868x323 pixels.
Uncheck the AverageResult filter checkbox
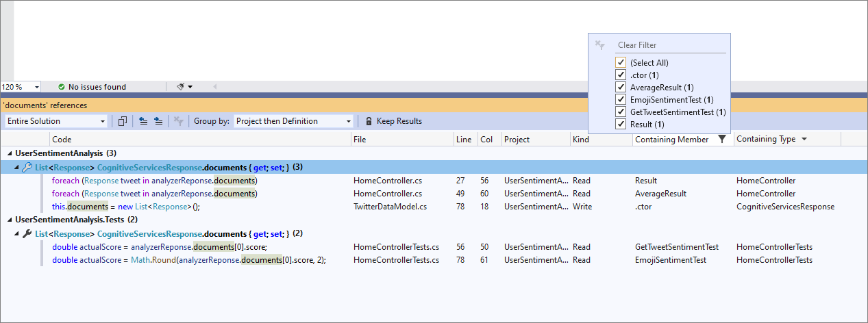pos(621,87)
